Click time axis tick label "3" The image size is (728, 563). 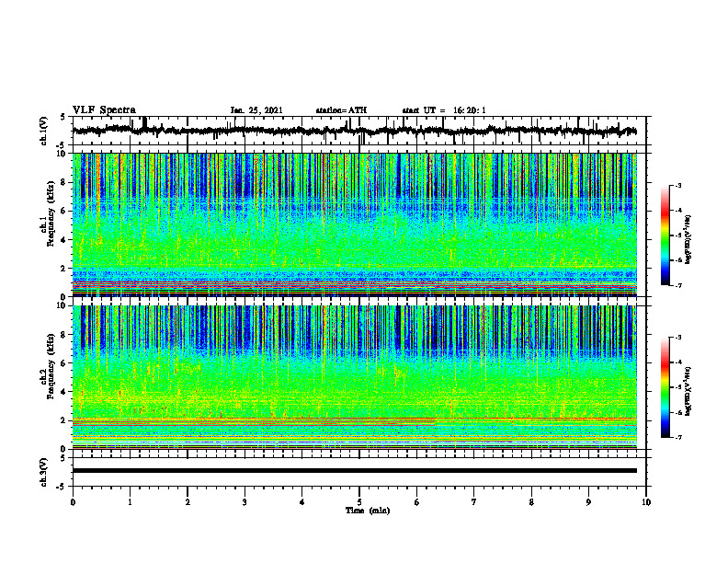pos(245,502)
